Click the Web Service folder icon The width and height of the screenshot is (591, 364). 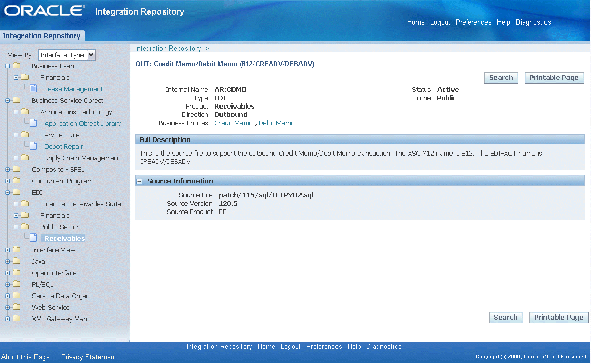tap(17, 307)
